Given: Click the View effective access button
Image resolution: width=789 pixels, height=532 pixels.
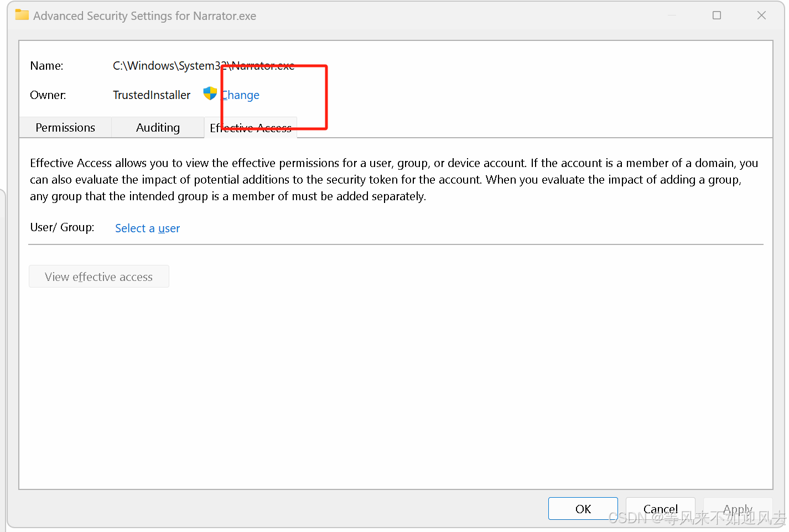Looking at the screenshot, I should pos(99,277).
